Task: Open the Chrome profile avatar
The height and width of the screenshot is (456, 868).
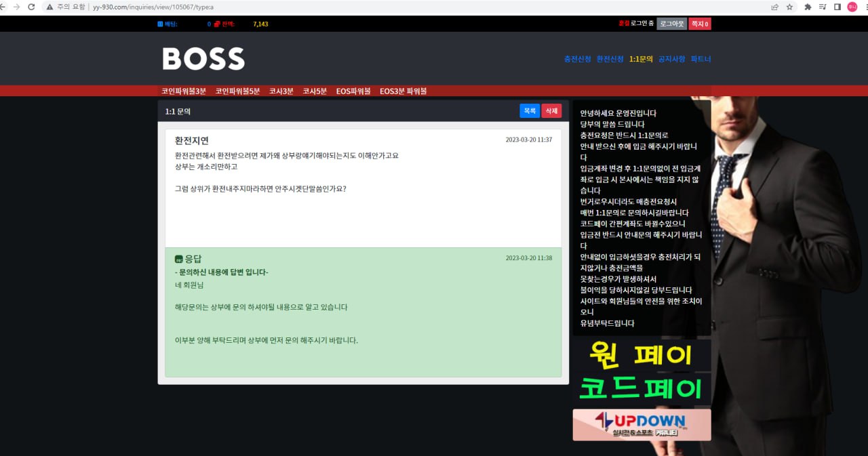Action: point(852,7)
